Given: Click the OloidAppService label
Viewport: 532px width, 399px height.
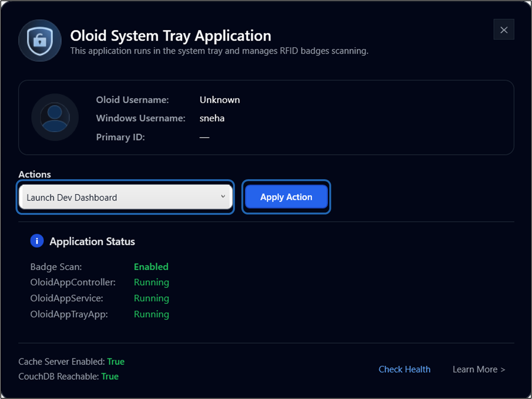Looking at the screenshot, I should (x=67, y=298).
